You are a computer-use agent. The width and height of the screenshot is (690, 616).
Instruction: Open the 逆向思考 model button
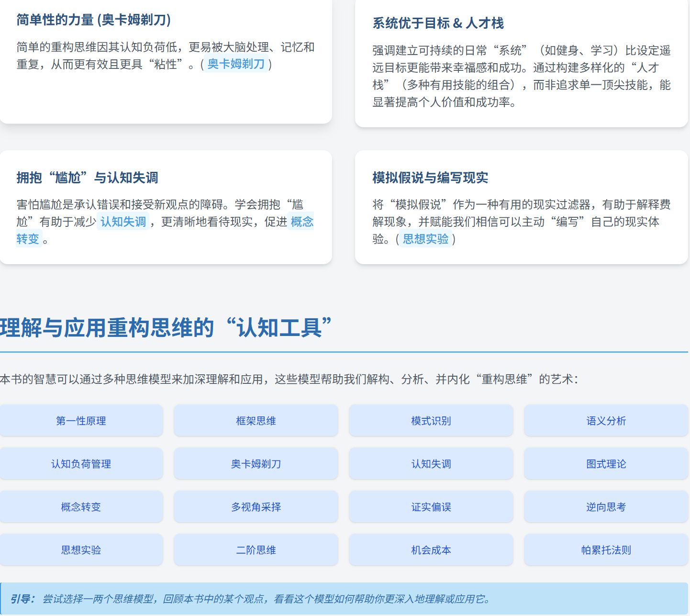[606, 507]
